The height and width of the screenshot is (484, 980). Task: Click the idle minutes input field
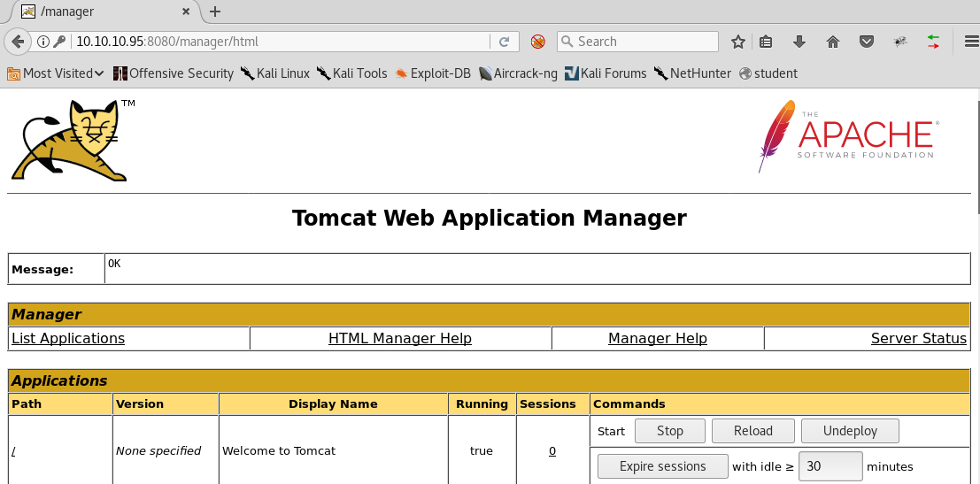pos(830,466)
